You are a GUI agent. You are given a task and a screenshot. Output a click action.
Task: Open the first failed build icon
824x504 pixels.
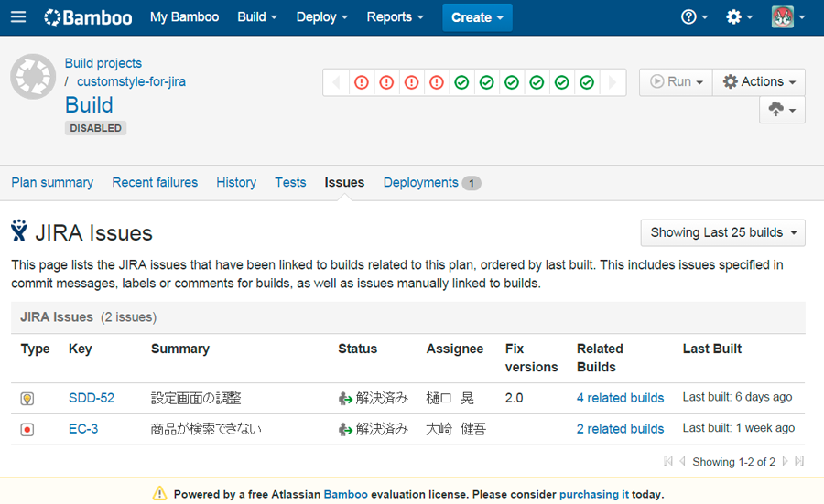click(362, 82)
